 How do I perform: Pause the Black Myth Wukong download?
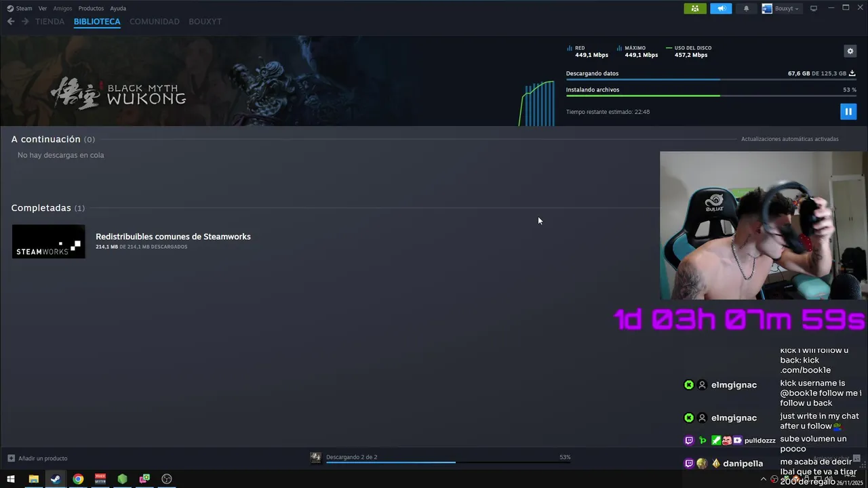click(x=848, y=111)
